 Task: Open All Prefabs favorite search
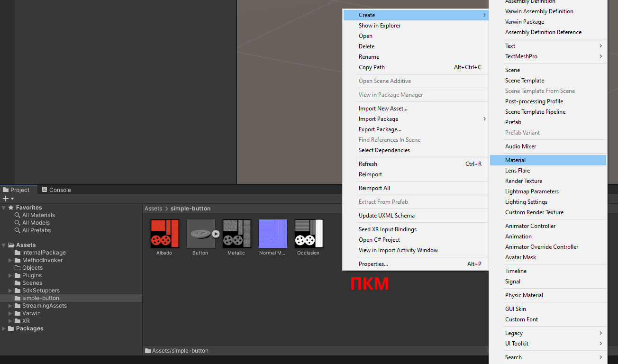click(36, 230)
